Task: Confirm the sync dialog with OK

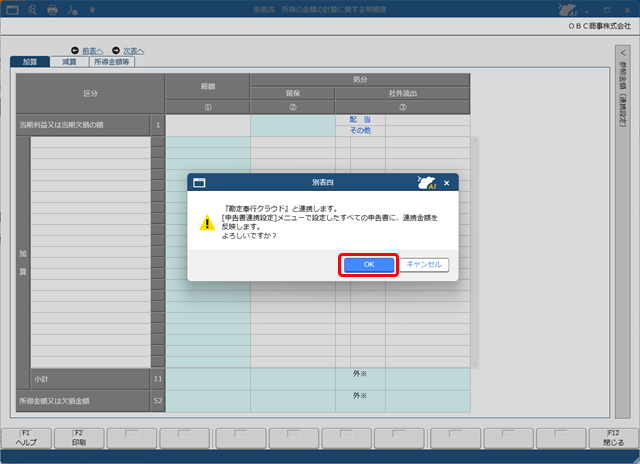Action: tap(369, 264)
